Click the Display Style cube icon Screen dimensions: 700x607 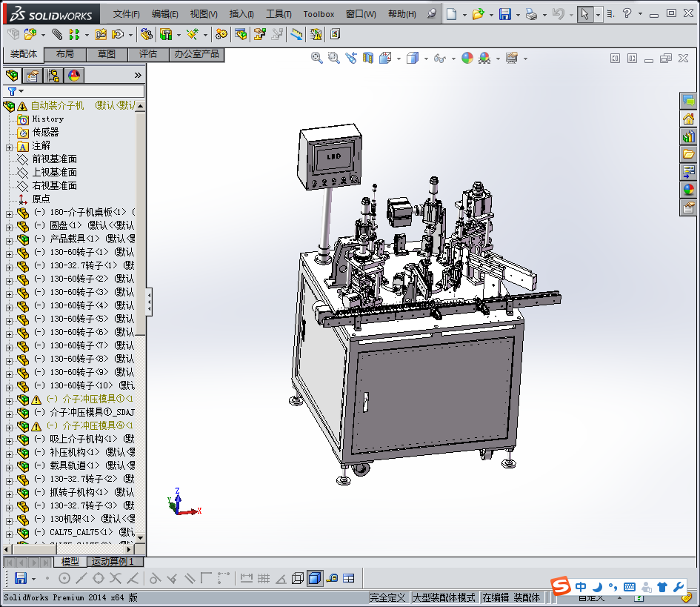click(413, 58)
